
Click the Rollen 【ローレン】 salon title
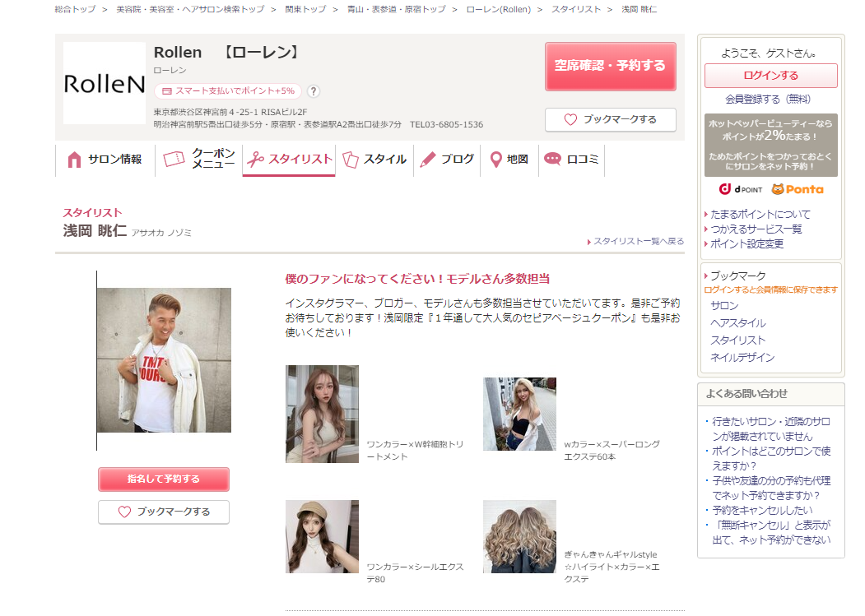(x=227, y=53)
